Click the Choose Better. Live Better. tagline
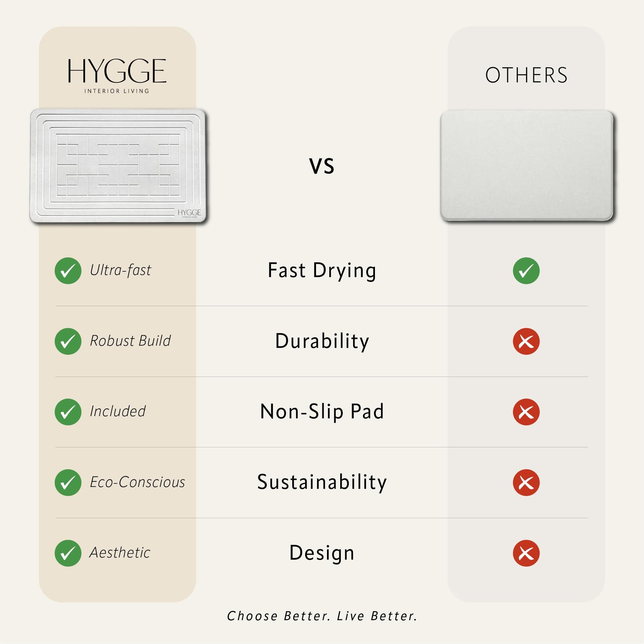 [x=322, y=616]
